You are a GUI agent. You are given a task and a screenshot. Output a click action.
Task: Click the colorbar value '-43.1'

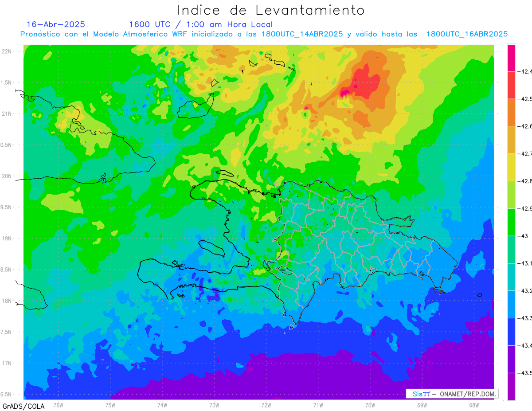[525, 264]
